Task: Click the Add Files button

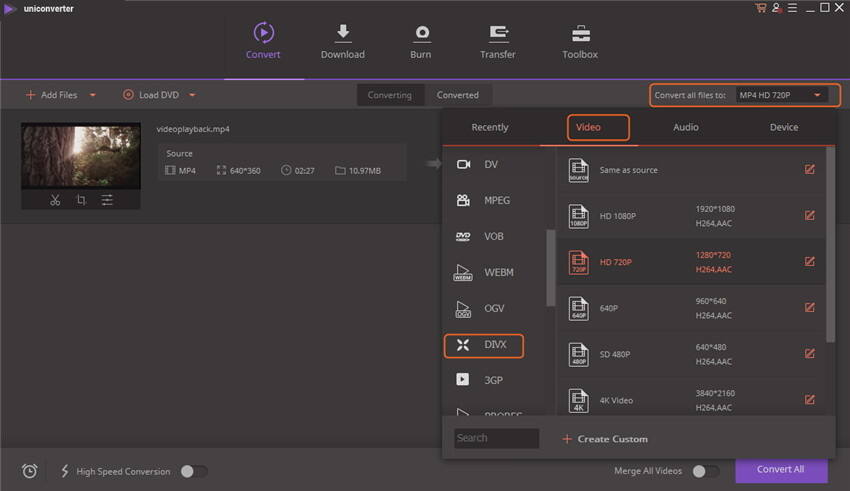Action: coord(51,95)
